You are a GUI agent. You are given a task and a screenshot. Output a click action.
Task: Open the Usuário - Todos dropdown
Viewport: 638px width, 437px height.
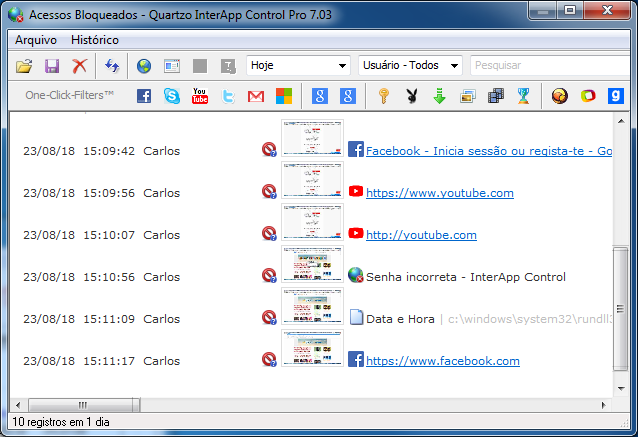pos(410,65)
